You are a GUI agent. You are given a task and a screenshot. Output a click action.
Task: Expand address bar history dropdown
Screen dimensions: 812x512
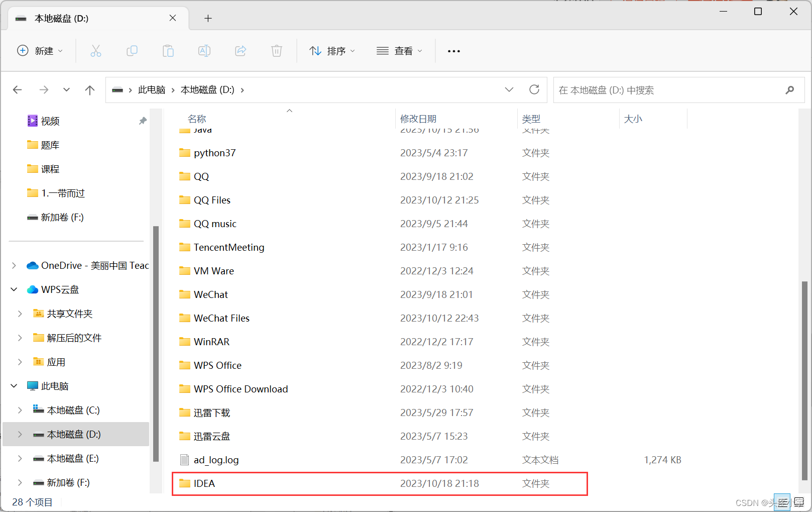pyautogui.click(x=509, y=89)
